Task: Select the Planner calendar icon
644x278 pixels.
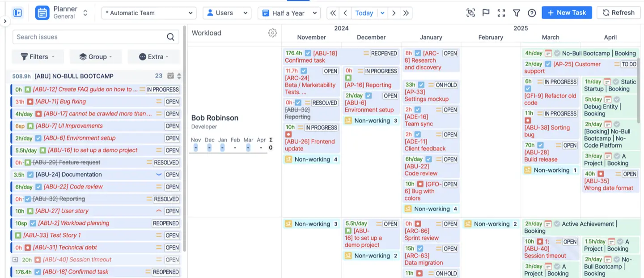Action: [42, 13]
